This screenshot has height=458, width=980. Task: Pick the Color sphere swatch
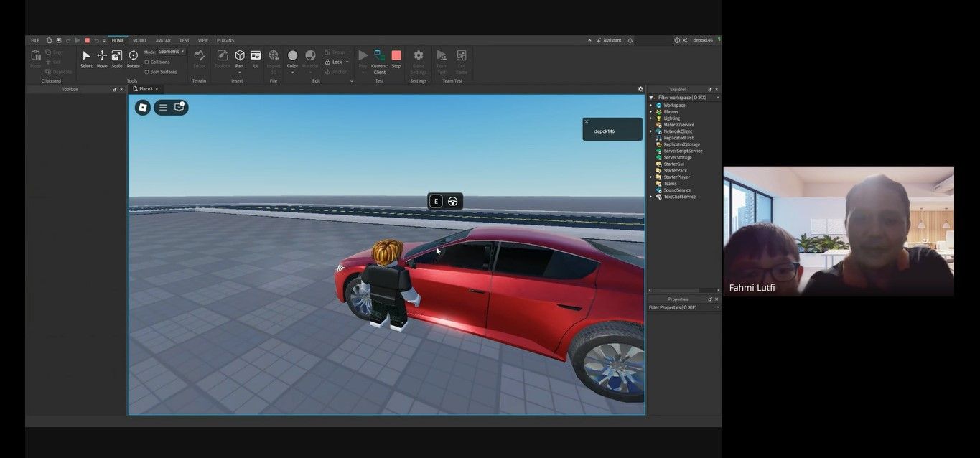click(x=292, y=55)
